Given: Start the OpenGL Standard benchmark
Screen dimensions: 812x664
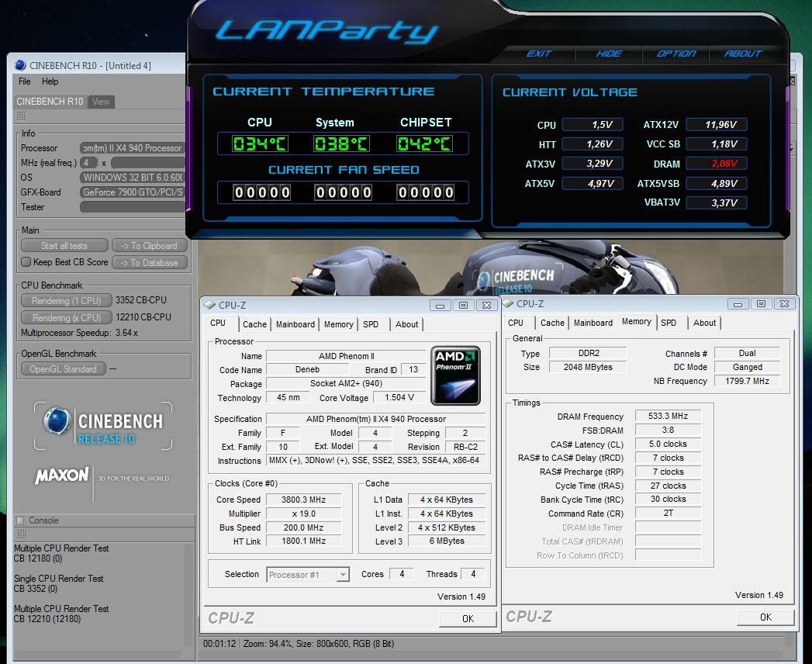Looking at the screenshot, I should pos(63,368).
